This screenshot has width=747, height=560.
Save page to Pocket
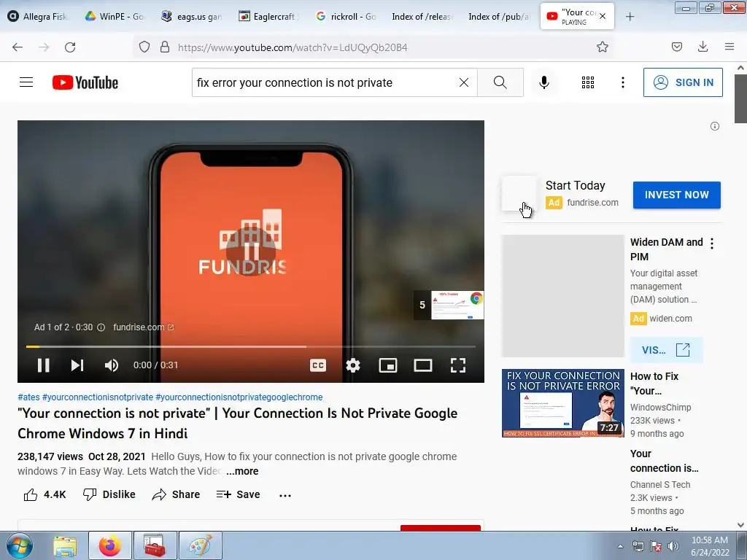pyautogui.click(x=677, y=47)
